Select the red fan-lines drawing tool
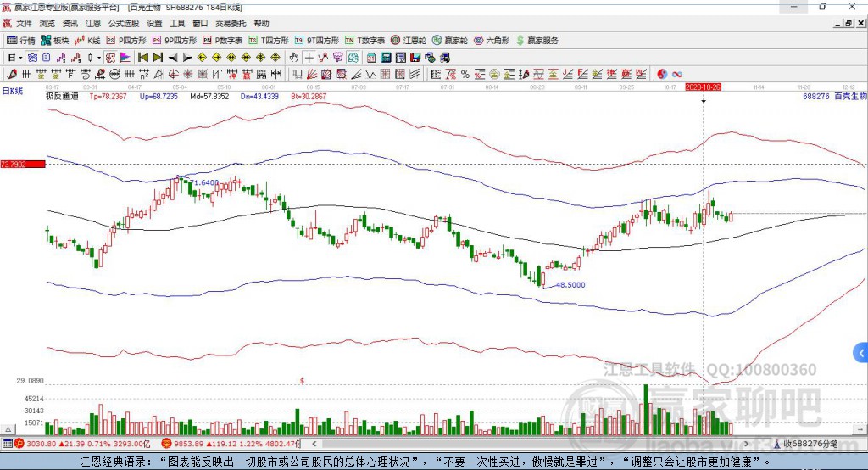 point(312,75)
